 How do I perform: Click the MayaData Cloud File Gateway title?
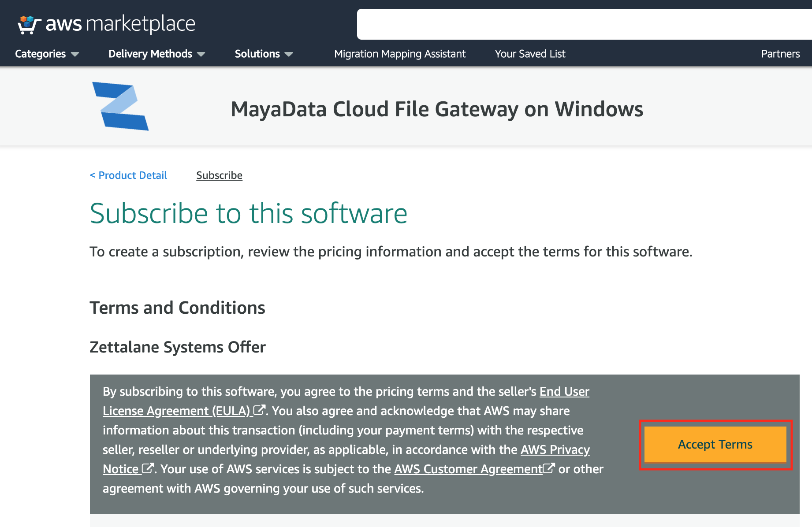point(437,109)
